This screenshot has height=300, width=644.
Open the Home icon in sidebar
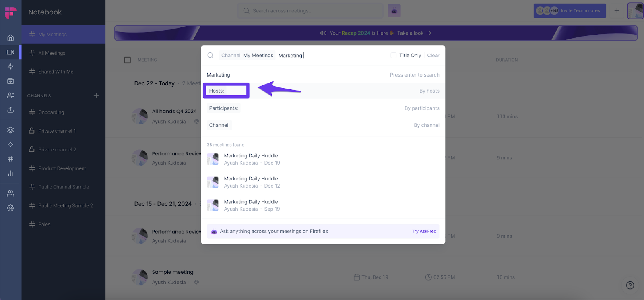click(10, 38)
